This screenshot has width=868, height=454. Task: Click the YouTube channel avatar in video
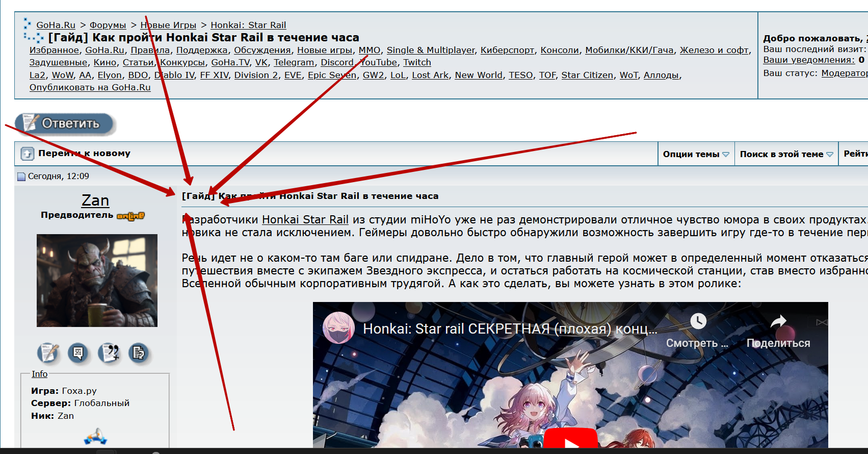[339, 327]
